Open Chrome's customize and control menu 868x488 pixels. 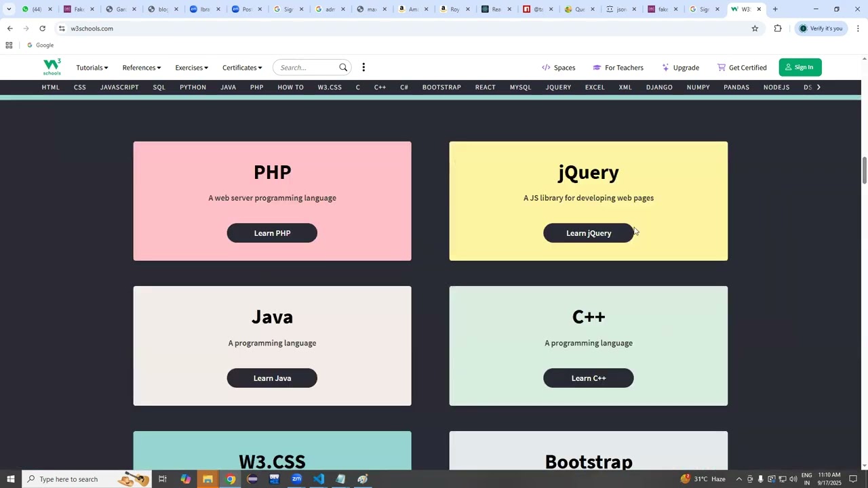pyautogui.click(x=858, y=28)
